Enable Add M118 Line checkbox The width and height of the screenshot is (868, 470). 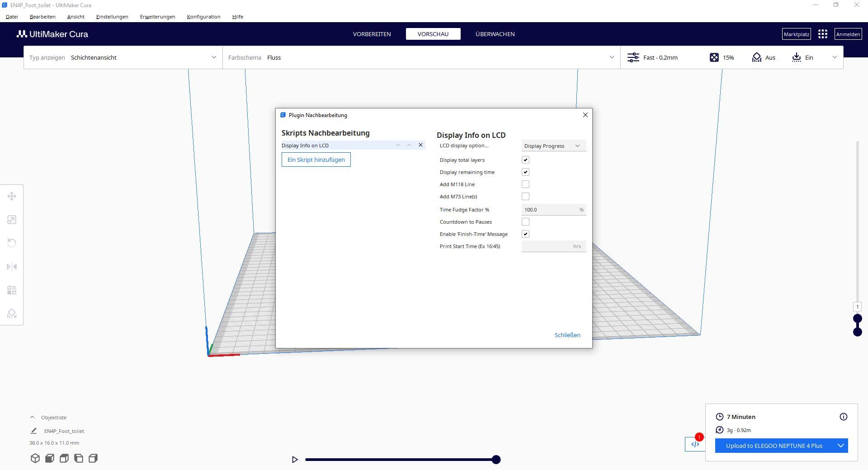pos(525,184)
